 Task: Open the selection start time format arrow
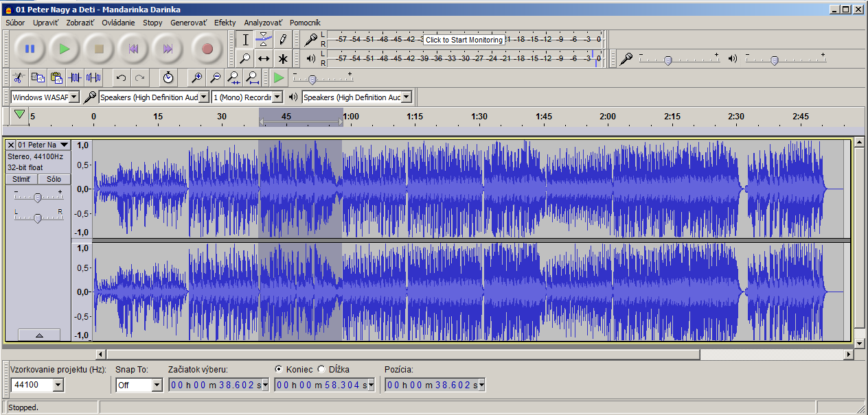[x=266, y=385]
